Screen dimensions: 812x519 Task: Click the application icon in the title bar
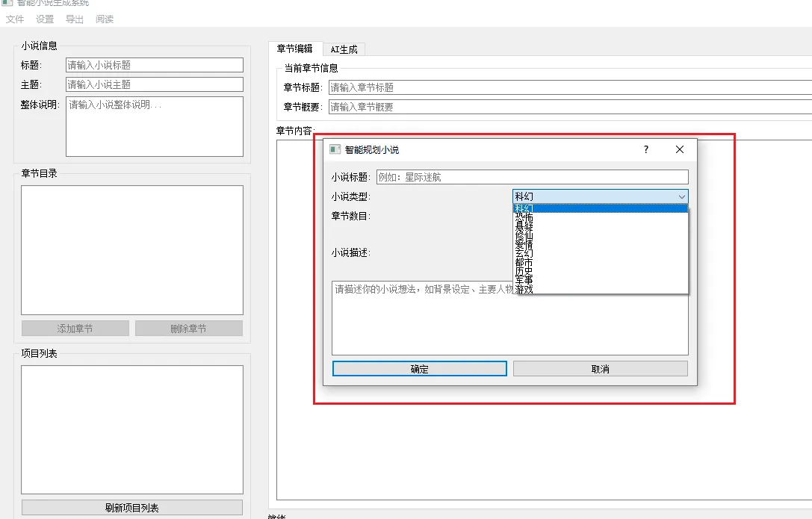7,3
